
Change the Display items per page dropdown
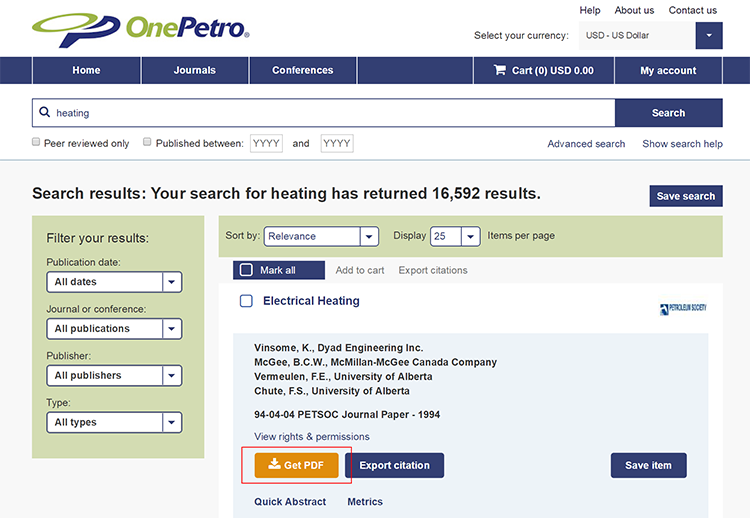[455, 236]
